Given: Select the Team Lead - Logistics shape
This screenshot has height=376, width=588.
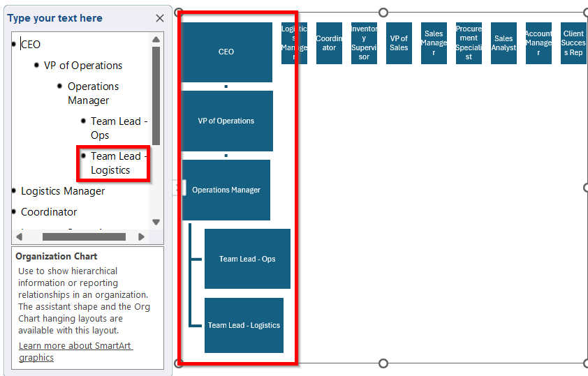Looking at the screenshot, I should (244, 326).
